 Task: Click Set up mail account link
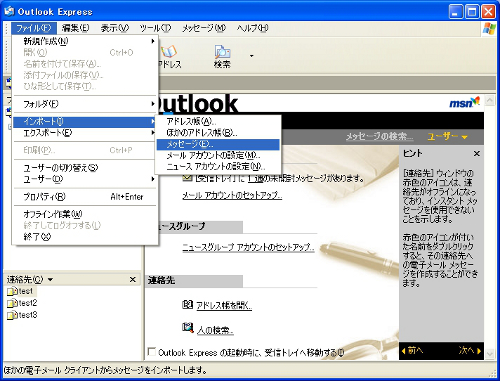tap(232, 196)
